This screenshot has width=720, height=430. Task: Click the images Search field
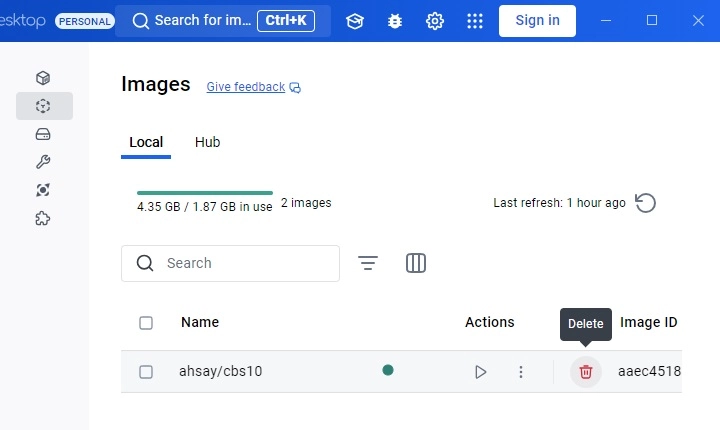point(231,263)
